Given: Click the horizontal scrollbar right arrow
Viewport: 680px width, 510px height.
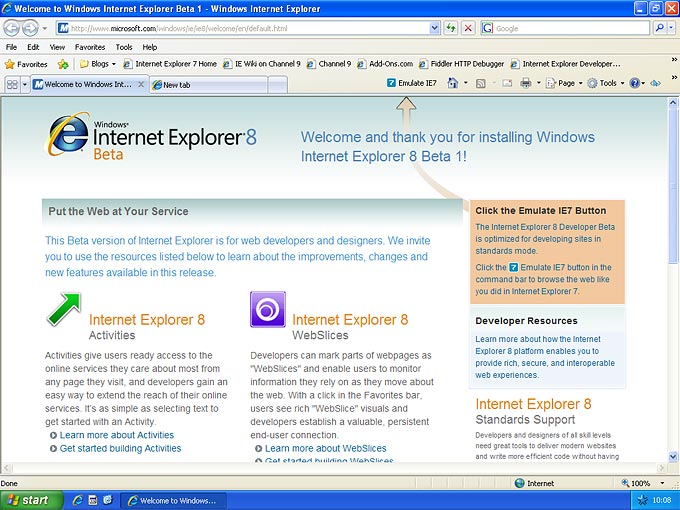Looking at the screenshot, I should tap(661, 468).
